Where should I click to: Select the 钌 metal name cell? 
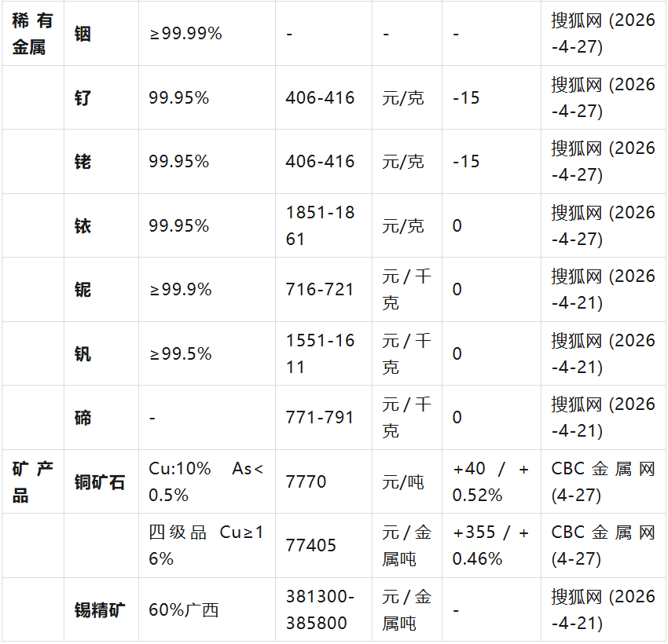83,98
